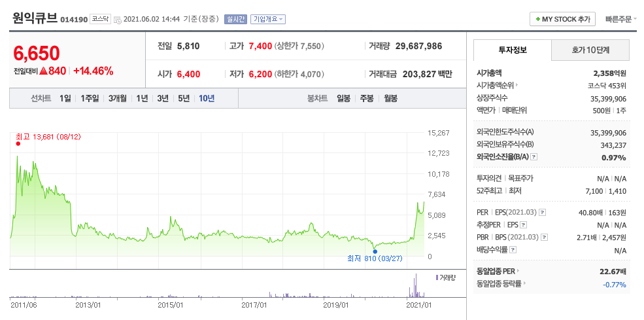Select the 10년 line chart period

point(207,99)
